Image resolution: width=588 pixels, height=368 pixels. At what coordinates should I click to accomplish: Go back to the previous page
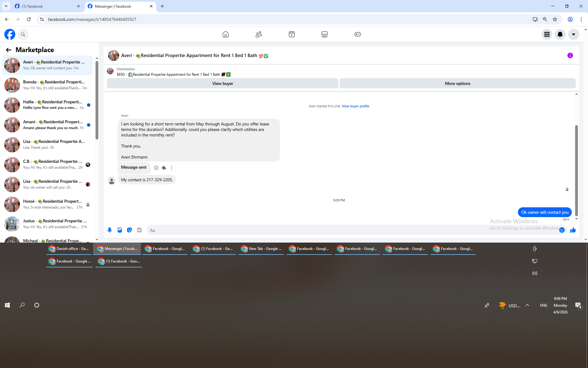coord(7,19)
